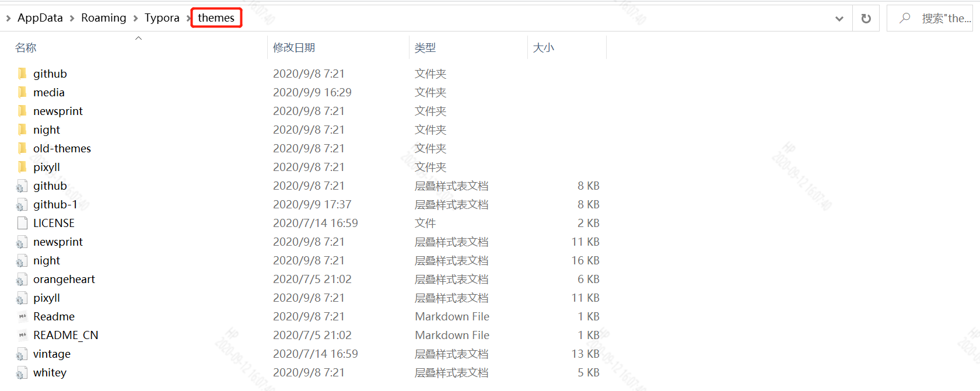
Task: Go to the Typora breadcrumb
Action: click(162, 18)
